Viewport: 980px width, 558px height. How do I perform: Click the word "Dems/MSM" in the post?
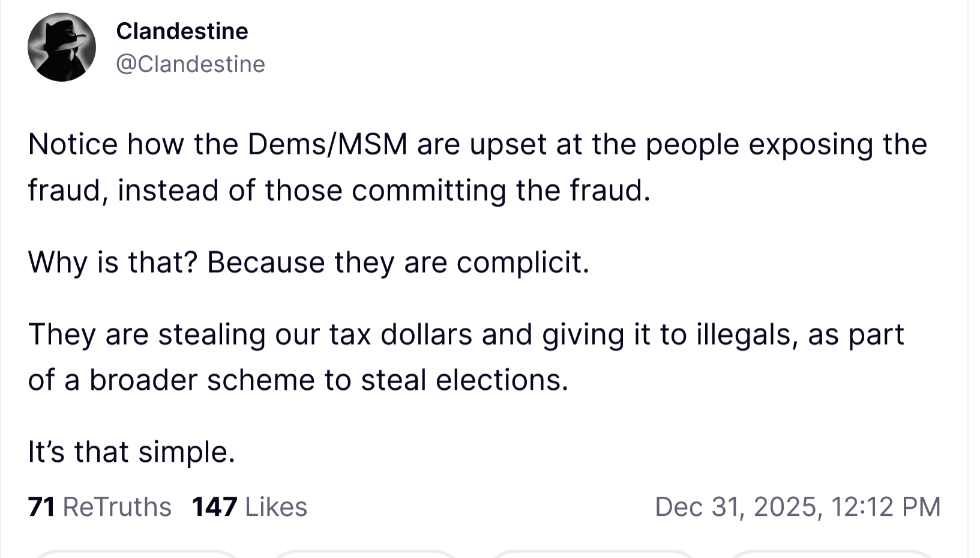327,145
